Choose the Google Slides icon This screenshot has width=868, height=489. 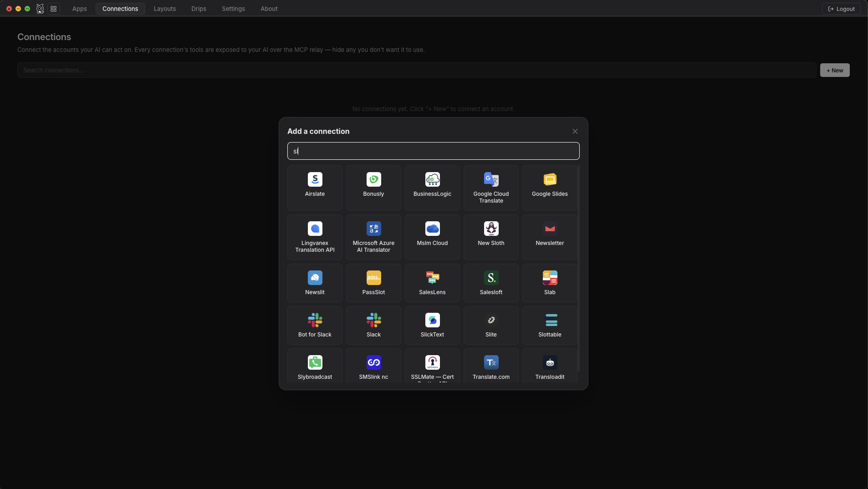coord(550,179)
